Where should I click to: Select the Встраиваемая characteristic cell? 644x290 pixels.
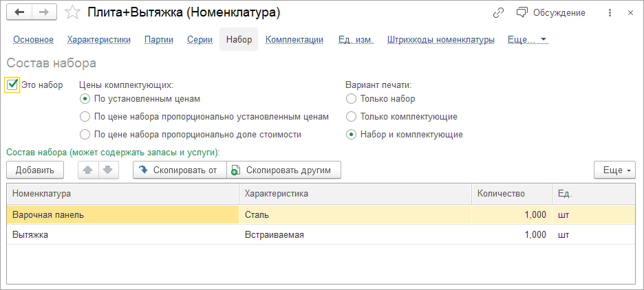pos(355,234)
